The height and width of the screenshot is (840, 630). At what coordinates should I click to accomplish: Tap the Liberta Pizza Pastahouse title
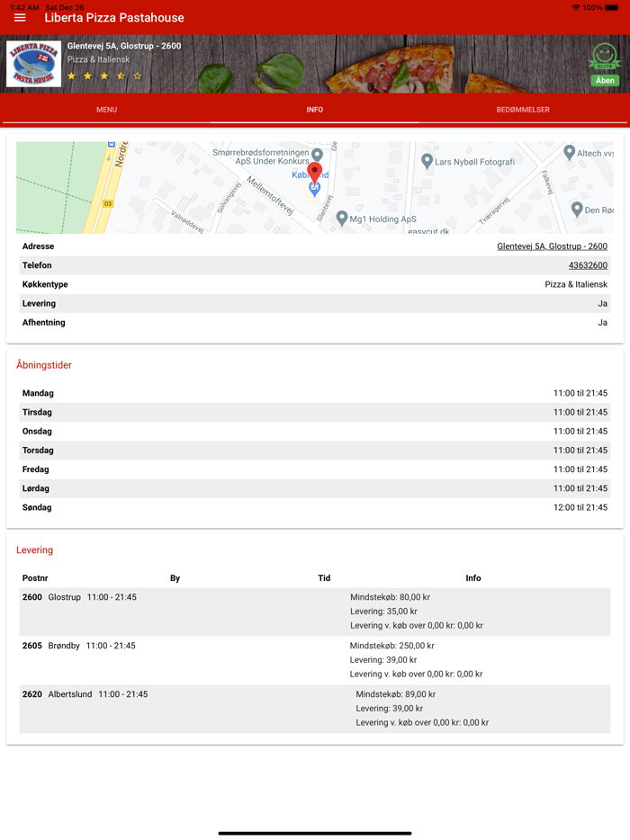[x=114, y=18]
